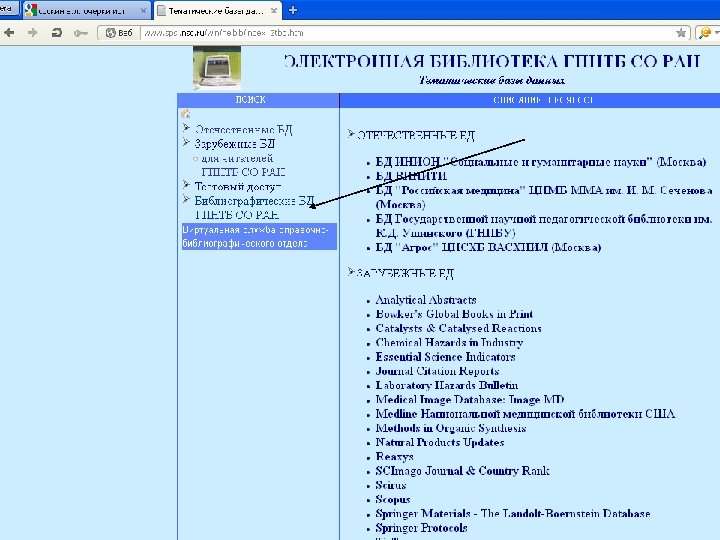Open Springer Protocols link
The height and width of the screenshot is (540, 720).
(422, 528)
